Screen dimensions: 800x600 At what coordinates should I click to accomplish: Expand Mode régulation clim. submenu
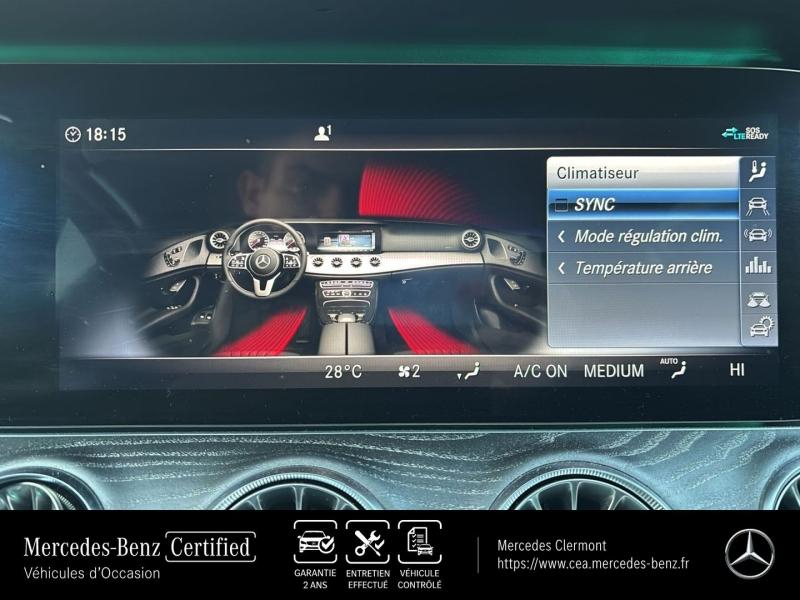tap(647, 236)
